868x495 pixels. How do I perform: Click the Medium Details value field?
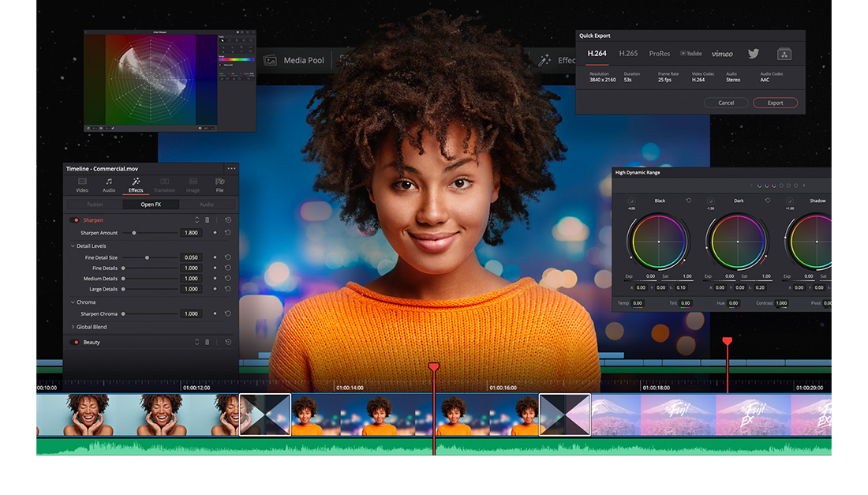click(191, 279)
